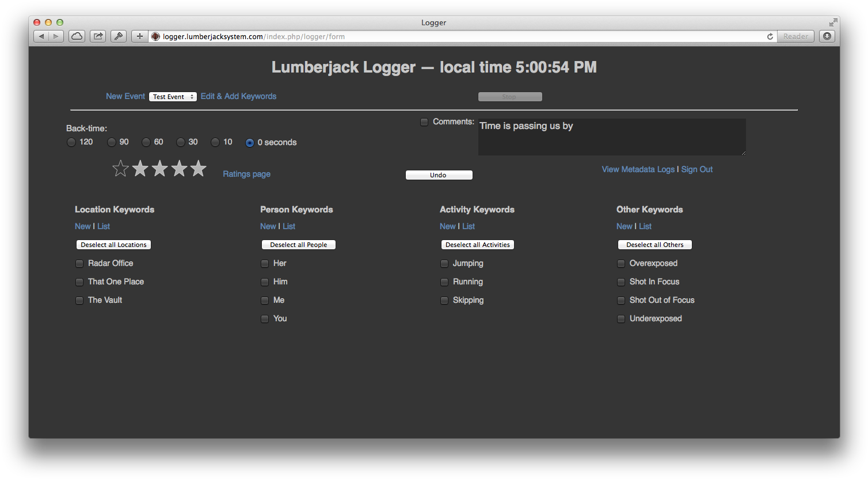Open the Ratings page
The height and width of the screenshot is (479, 868).
[x=246, y=173]
